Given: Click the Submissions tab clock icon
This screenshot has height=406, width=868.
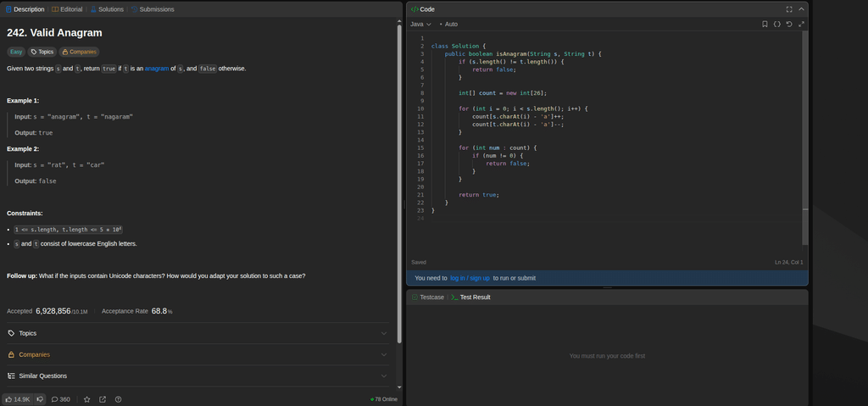Looking at the screenshot, I should (x=134, y=9).
